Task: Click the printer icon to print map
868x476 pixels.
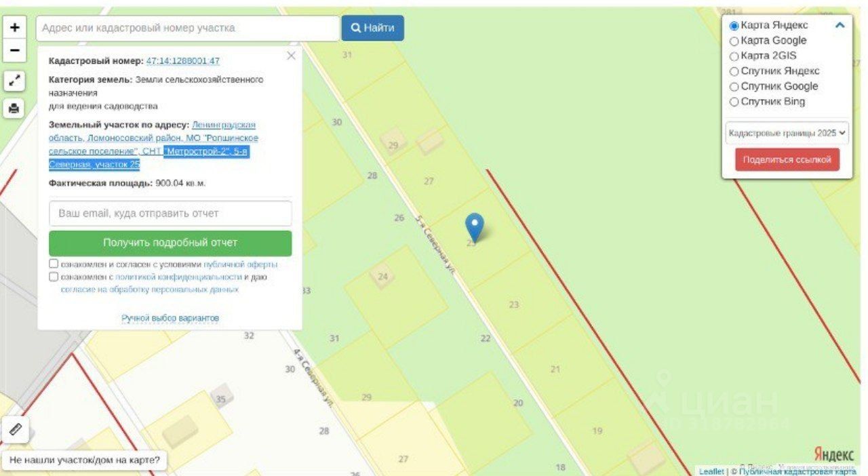Action: tap(14, 108)
